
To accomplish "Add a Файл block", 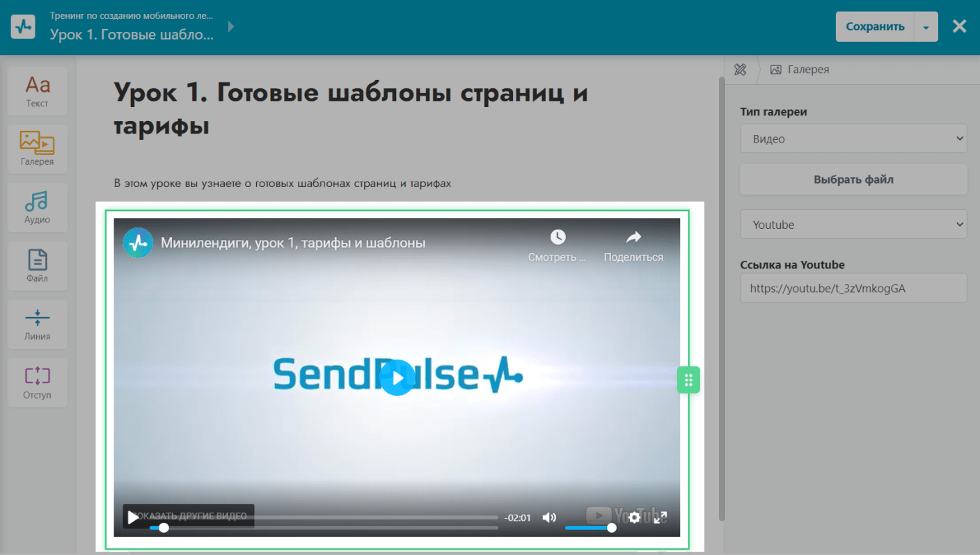I will (x=38, y=266).
